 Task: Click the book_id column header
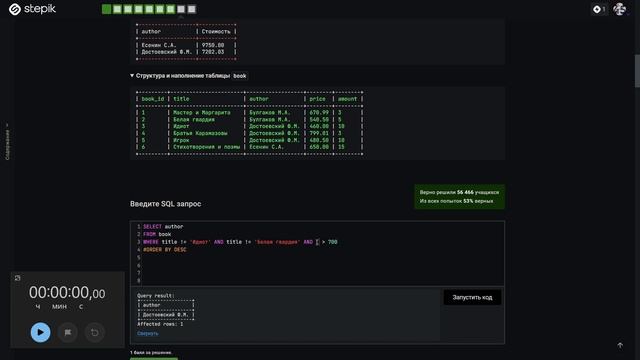click(153, 99)
